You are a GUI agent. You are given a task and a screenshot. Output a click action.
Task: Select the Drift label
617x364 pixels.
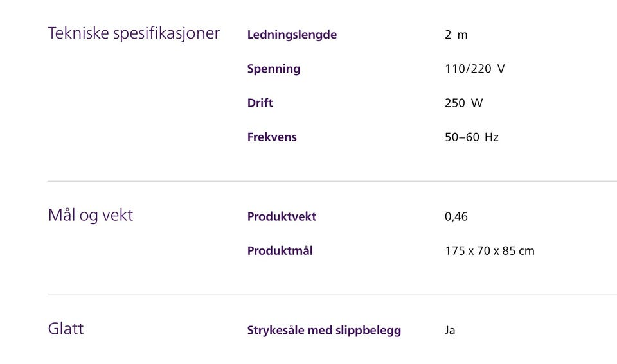pyautogui.click(x=260, y=103)
